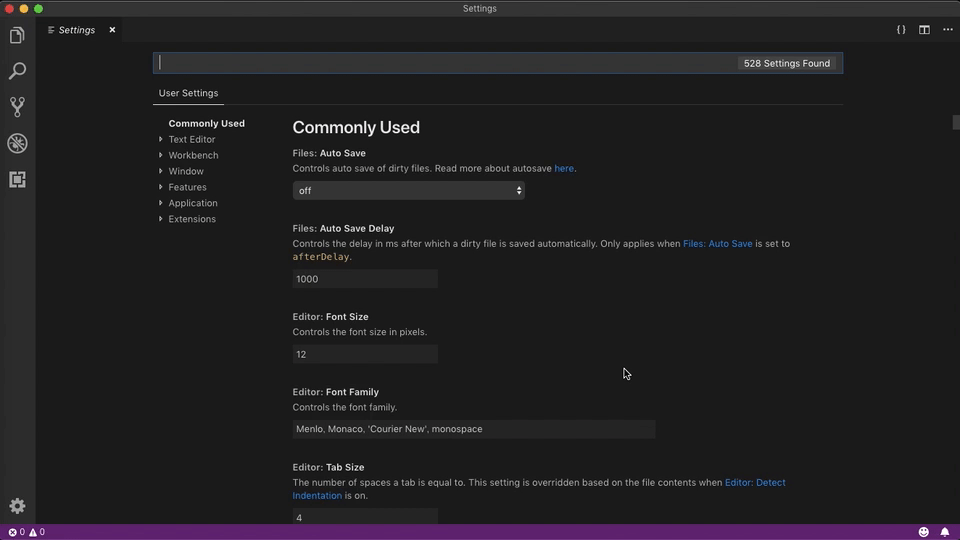Click the red window close button
This screenshot has width=960, height=540.
(9, 9)
